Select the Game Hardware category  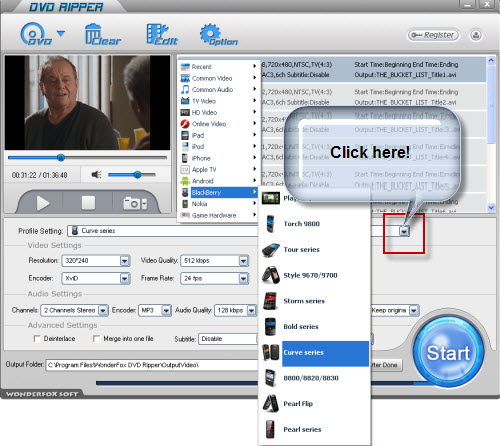pos(218,215)
